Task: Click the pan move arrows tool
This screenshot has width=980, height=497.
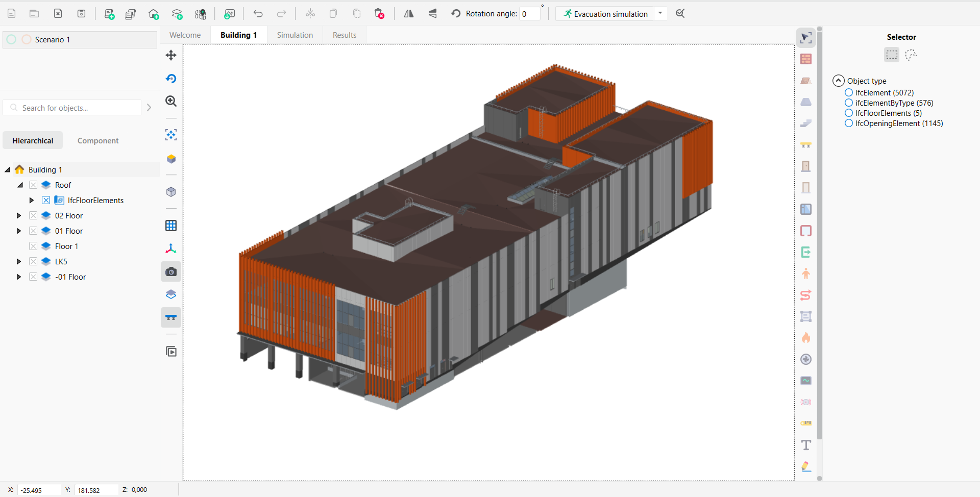Action: pyautogui.click(x=171, y=55)
